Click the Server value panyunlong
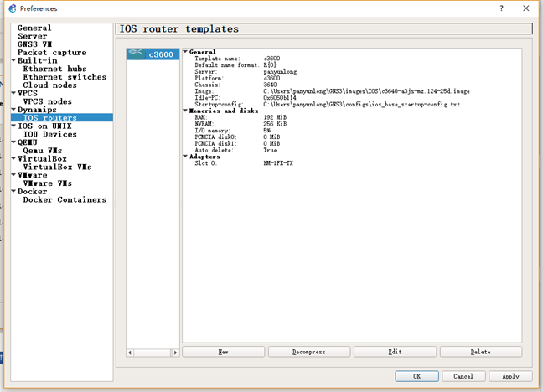 pyautogui.click(x=280, y=72)
